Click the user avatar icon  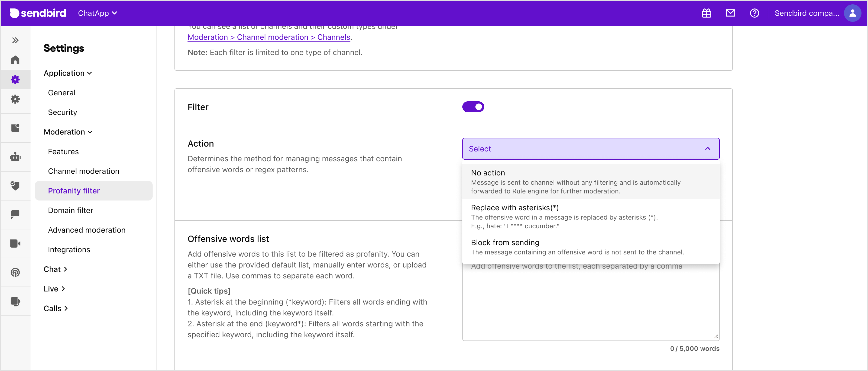coord(852,13)
